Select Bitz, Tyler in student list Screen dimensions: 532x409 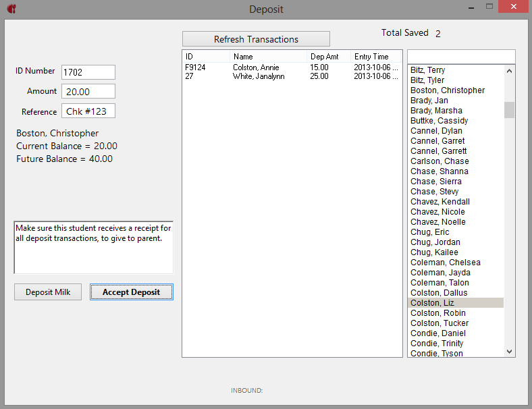[x=455, y=80]
